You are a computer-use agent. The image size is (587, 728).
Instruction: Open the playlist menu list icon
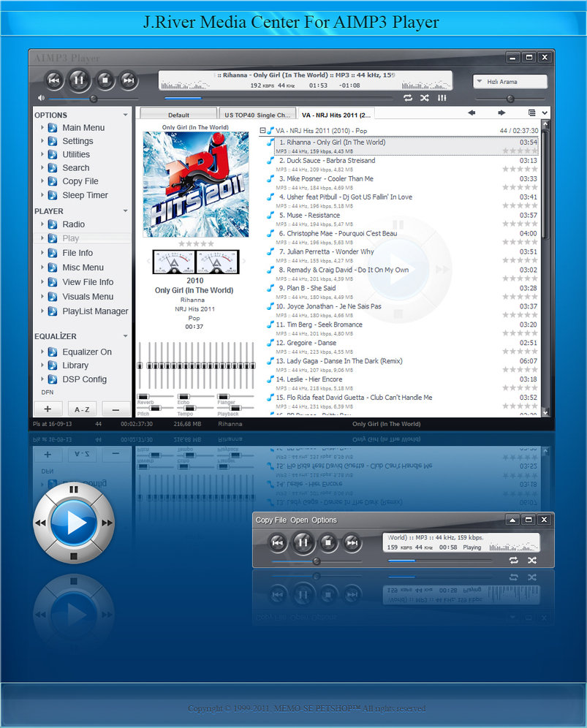[x=531, y=113]
